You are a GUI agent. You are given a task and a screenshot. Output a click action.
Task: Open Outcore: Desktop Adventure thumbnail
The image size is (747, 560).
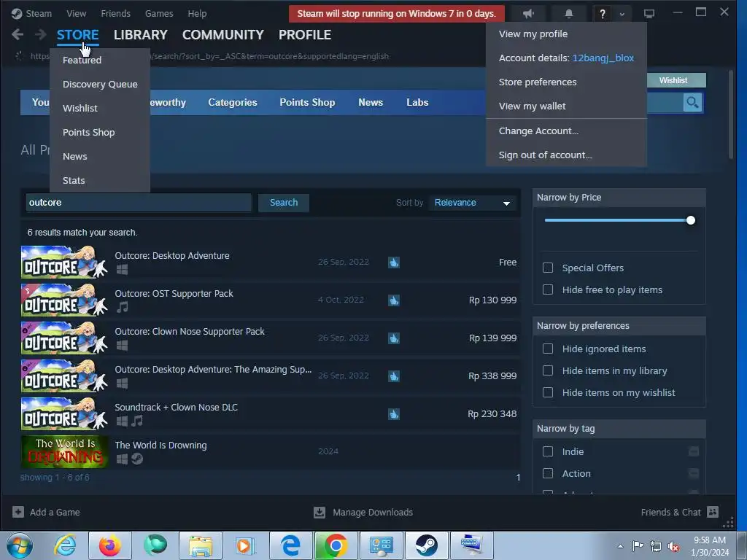click(x=65, y=262)
